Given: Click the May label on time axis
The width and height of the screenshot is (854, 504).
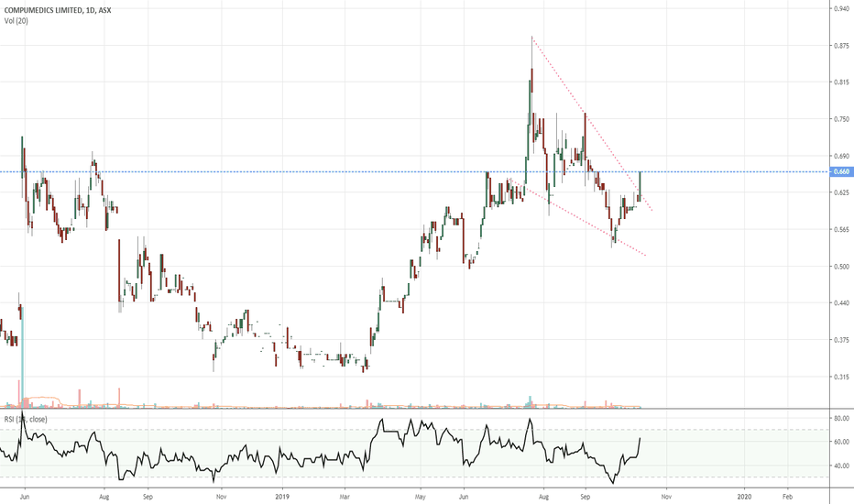Looking at the screenshot, I should (420, 497).
